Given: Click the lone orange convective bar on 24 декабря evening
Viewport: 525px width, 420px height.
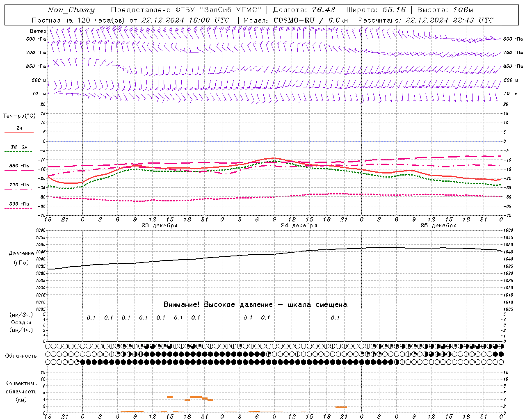Looking at the screenshot, I should point(341,407).
